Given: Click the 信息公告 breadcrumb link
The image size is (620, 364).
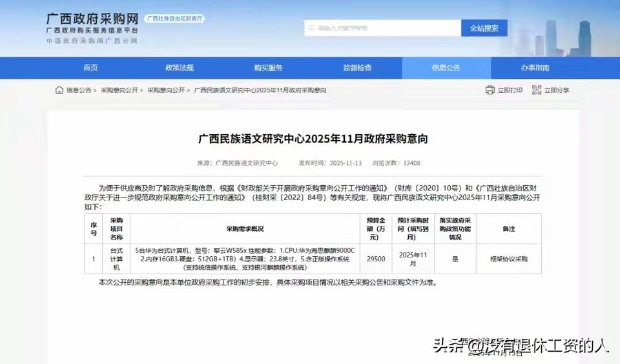Looking at the screenshot, I should (x=79, y=90).
